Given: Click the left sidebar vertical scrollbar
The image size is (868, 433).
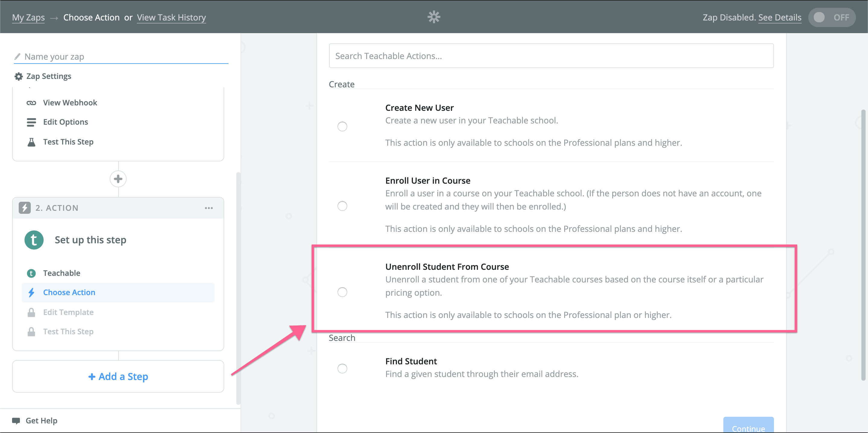Looking at the screenshot, I should click(238, 288).
